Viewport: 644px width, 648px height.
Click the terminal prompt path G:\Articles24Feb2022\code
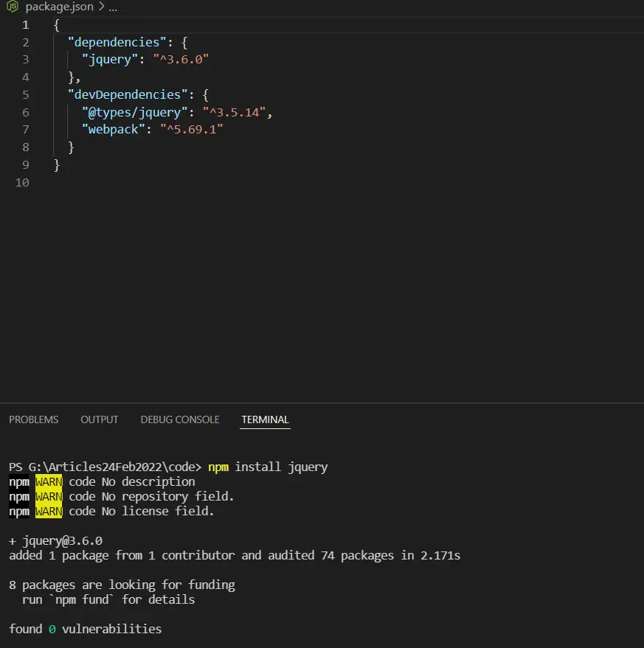coord(111,467)
